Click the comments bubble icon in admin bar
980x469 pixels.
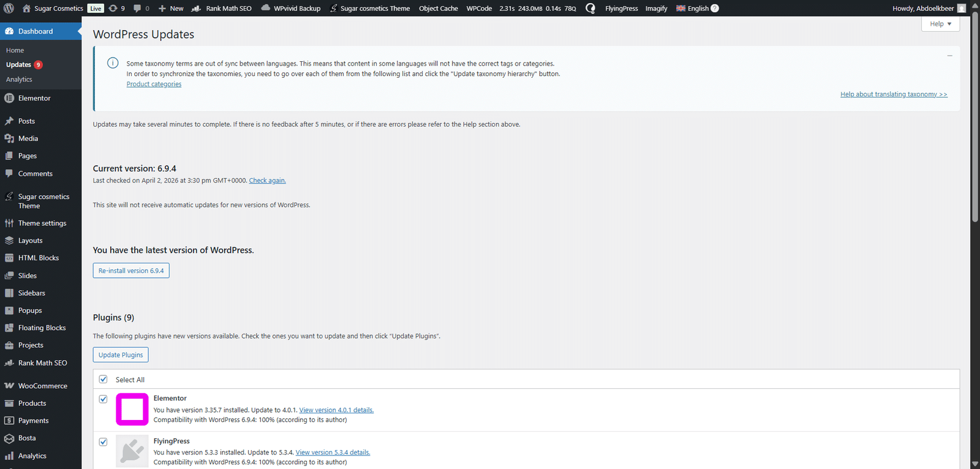pos(138,9)
